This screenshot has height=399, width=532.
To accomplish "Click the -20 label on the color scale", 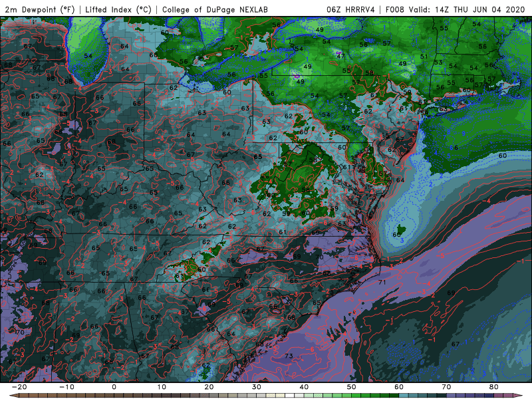I will [19, 387].
